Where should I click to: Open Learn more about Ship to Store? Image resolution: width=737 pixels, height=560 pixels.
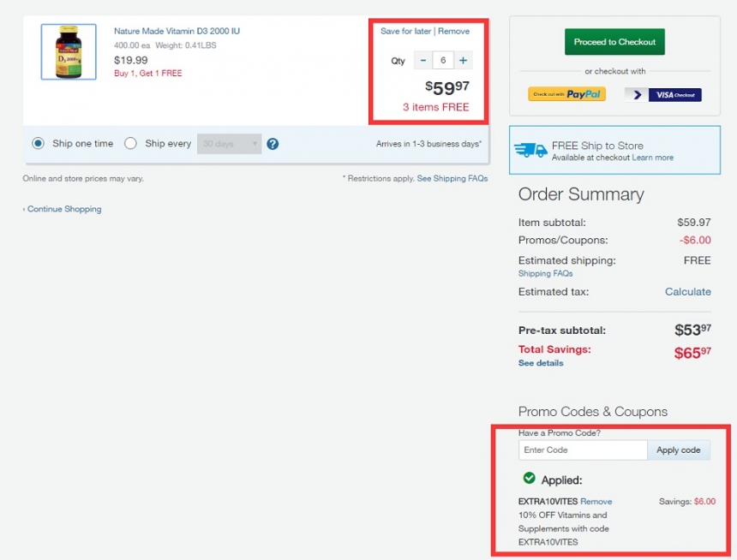[652, 158]
